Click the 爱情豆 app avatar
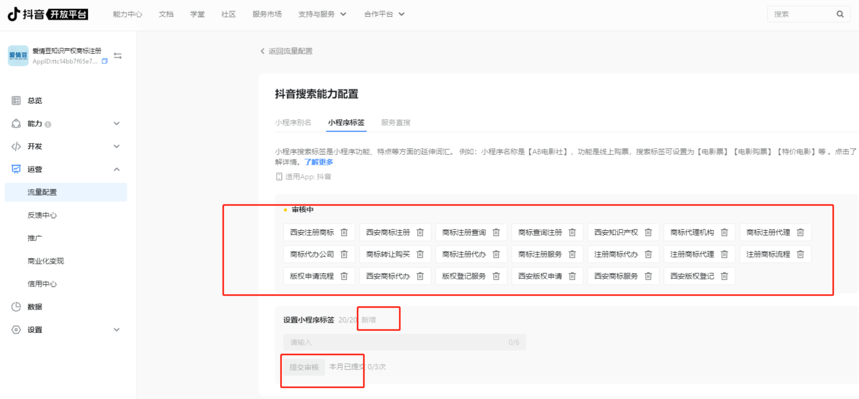 pos(18,55)
